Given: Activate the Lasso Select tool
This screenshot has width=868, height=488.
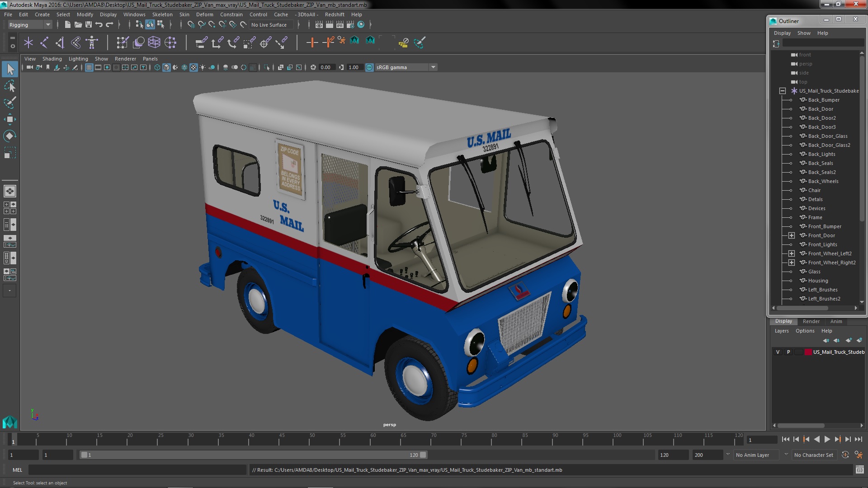Looking at the screenshot, I should tap(10, 86).
